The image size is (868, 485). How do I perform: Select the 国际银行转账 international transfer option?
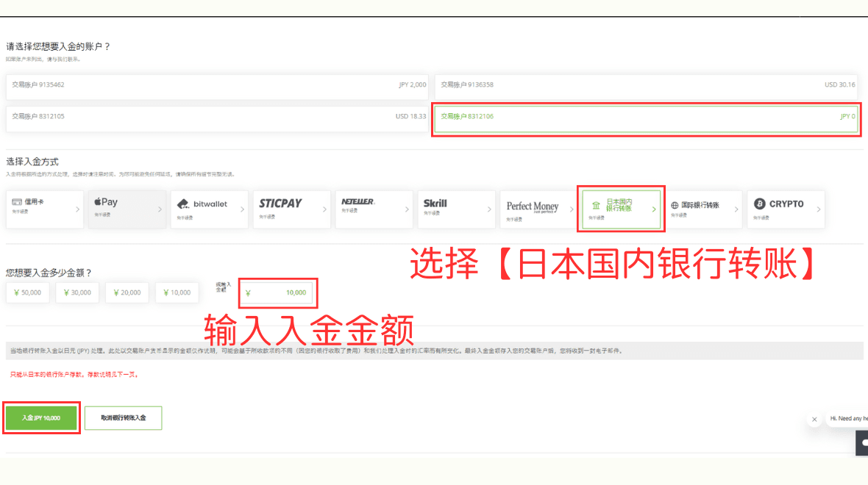click(x=703, y=209)
